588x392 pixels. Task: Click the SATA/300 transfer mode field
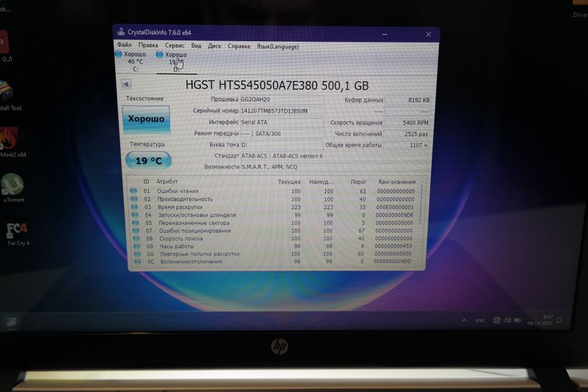point(282,133)
